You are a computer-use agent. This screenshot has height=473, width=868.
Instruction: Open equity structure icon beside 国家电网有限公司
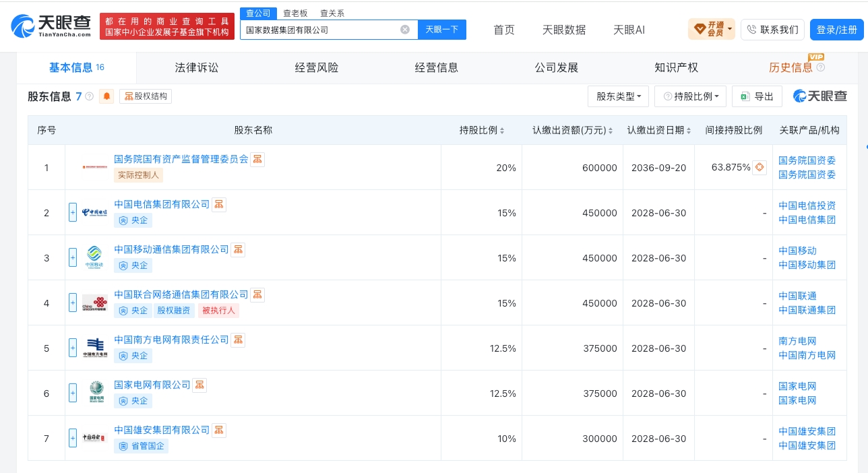coord(199,385)
